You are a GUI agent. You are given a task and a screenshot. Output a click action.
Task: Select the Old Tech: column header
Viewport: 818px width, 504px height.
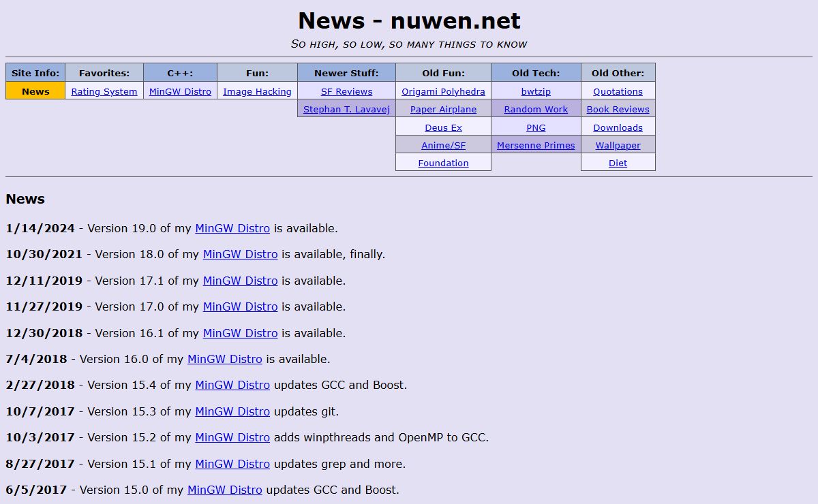tap(536, 73)
